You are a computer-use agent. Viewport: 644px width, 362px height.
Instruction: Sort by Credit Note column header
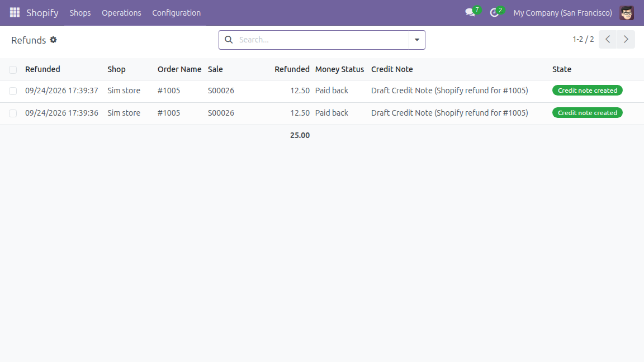tap(392, 69)
